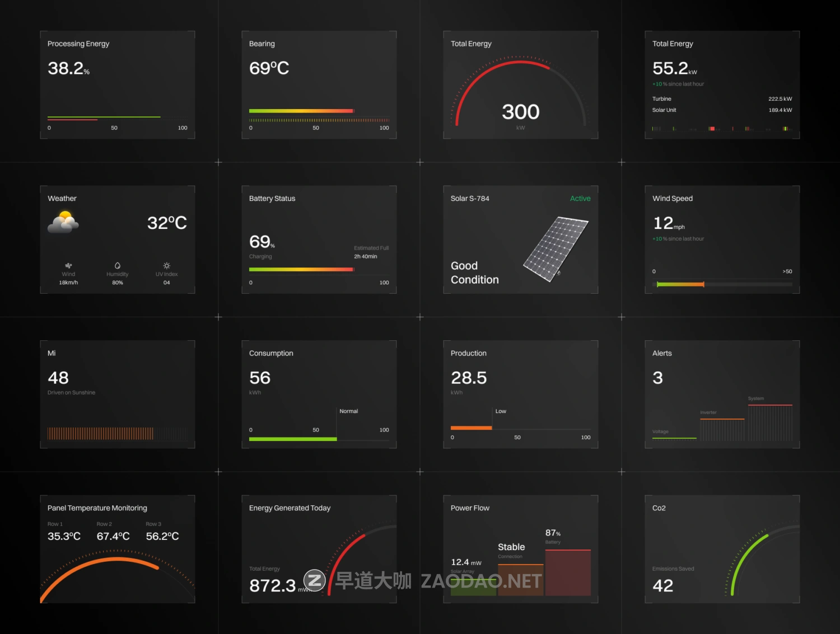
Task: Click the Solar Unit 189.4 kW row
Action: 722,110
